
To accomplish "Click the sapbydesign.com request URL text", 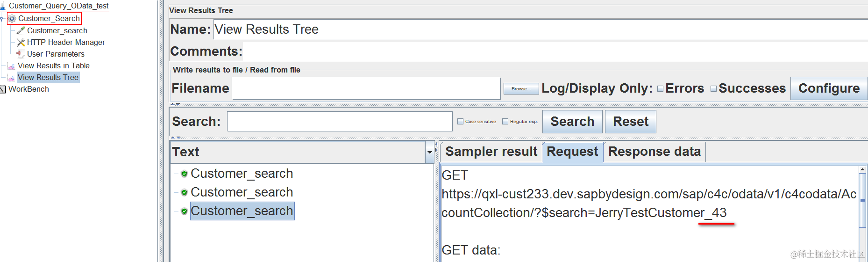I will click(649, 204).
